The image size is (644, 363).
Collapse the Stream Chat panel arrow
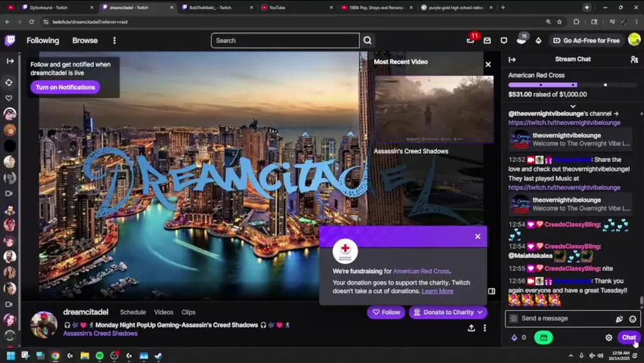(512, 59)
